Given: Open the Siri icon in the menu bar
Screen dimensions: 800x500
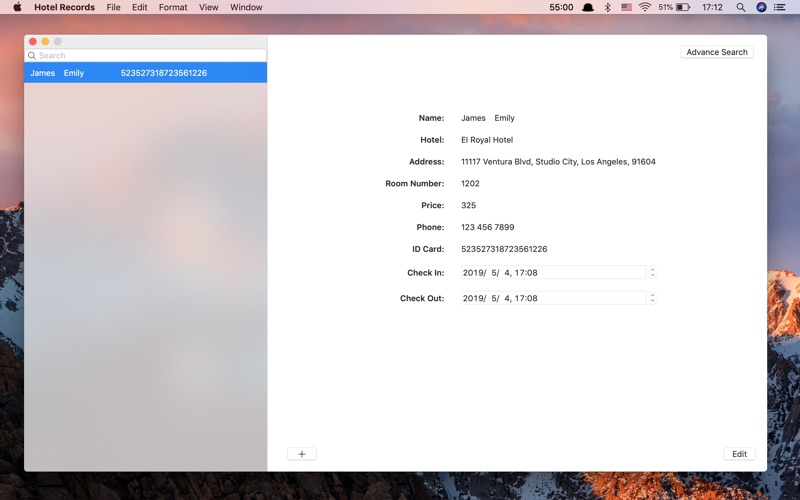Looking at the screenshot, I should (x=761, y=7).
